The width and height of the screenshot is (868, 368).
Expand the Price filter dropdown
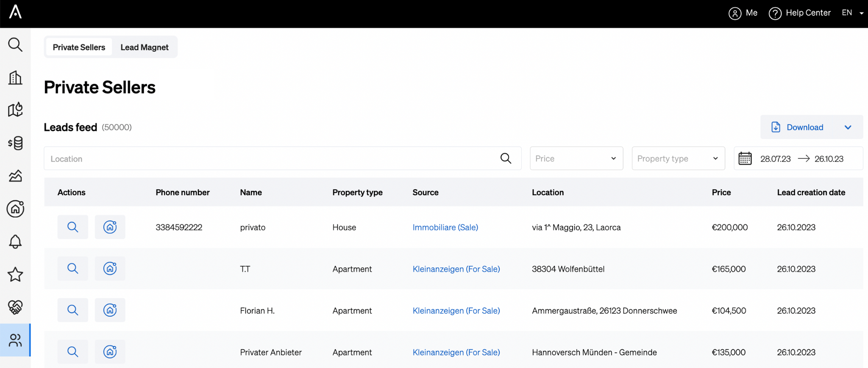point(576,158)
